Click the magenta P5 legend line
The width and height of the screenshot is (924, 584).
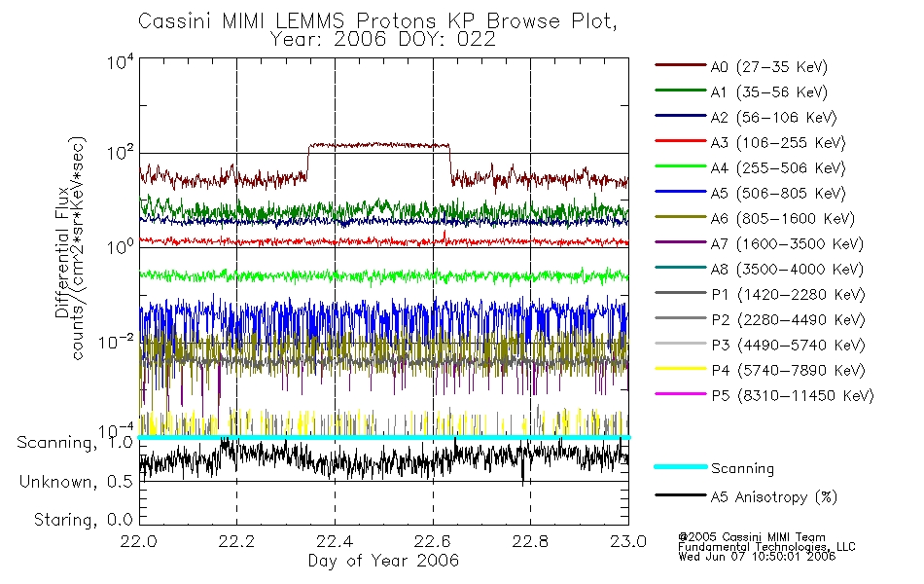click(x=681, y=393)
